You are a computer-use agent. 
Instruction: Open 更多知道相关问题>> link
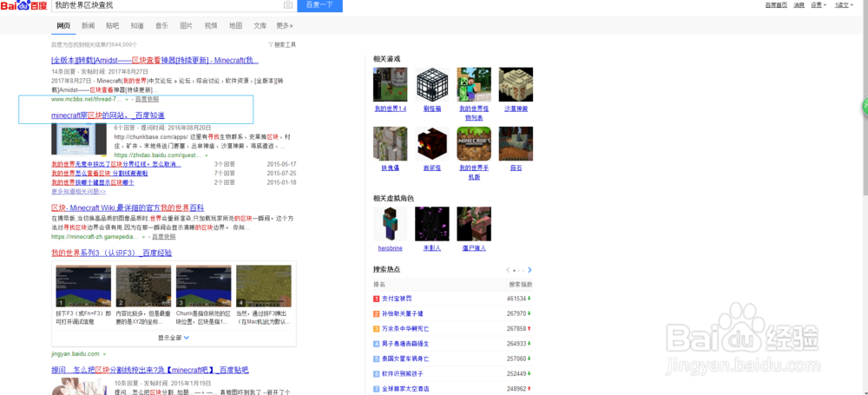tap(79, 191)
